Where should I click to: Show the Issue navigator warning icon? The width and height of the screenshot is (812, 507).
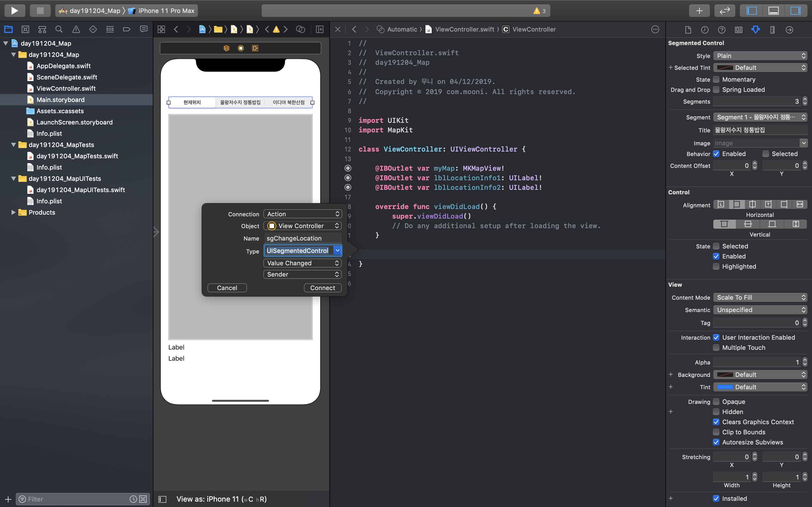tap(76, 30)
